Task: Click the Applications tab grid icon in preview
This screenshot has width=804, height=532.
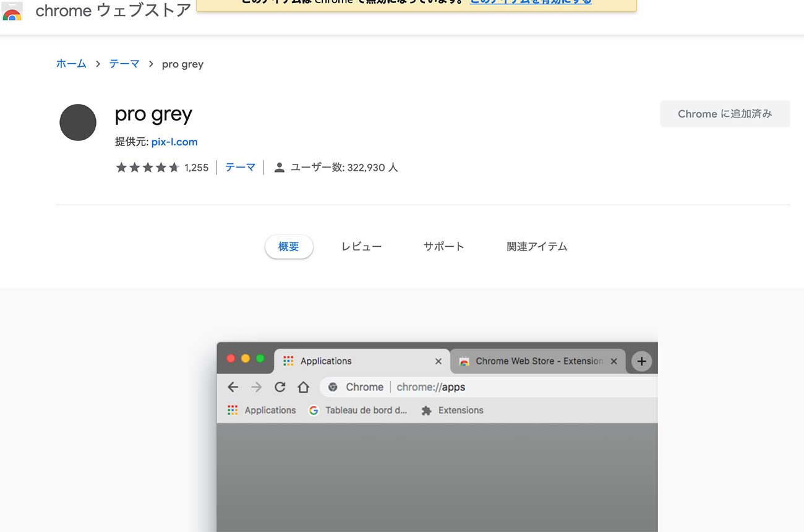Action: (288, 361)
